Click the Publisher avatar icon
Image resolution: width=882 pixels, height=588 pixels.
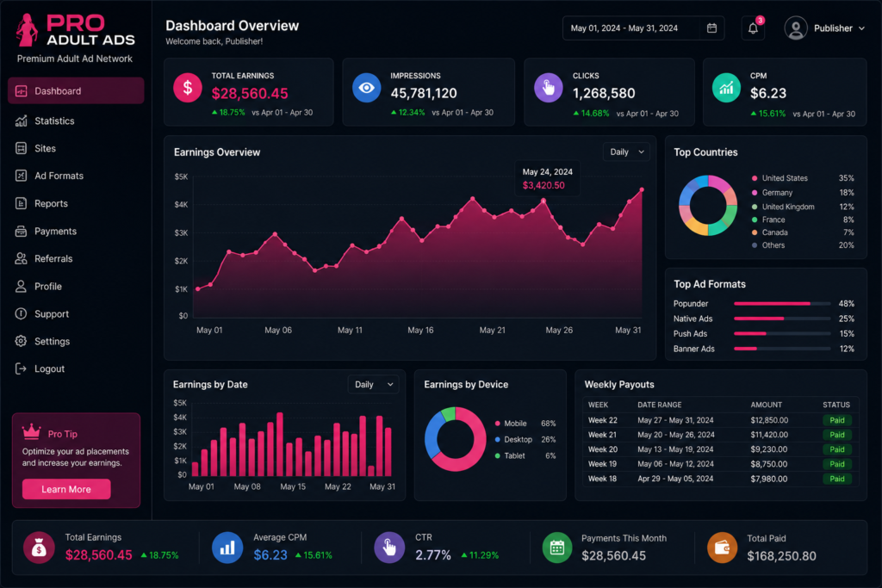[x=796, y=28]
